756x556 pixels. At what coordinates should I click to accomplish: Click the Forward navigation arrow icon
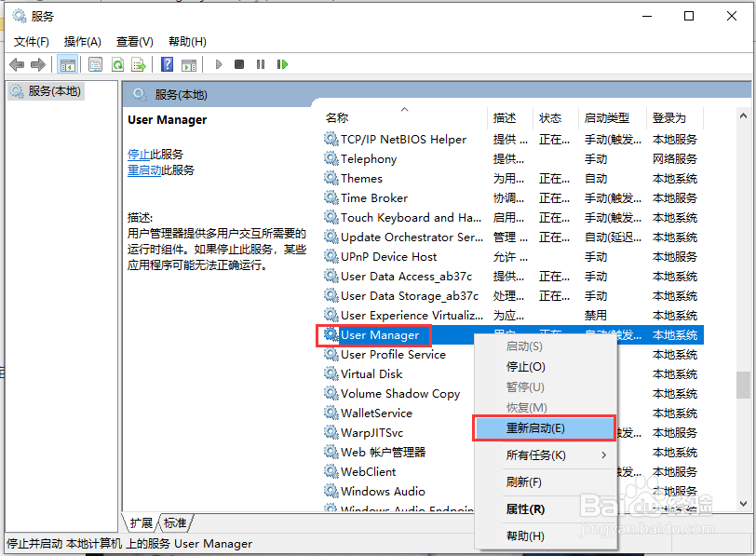click(37, 64)
